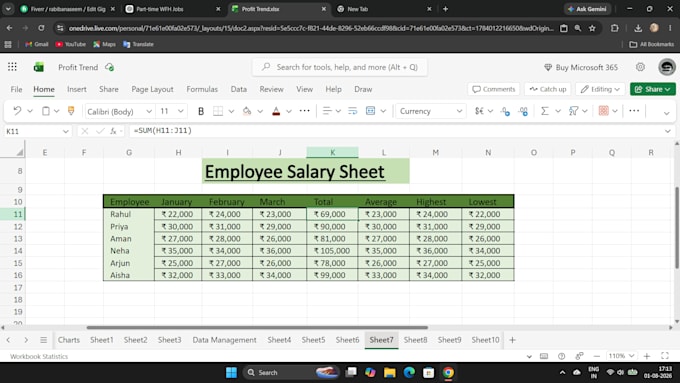Open the Windows Start button
Image resolution: width=680 pixels, height=383 pixels.
point(232,373)
